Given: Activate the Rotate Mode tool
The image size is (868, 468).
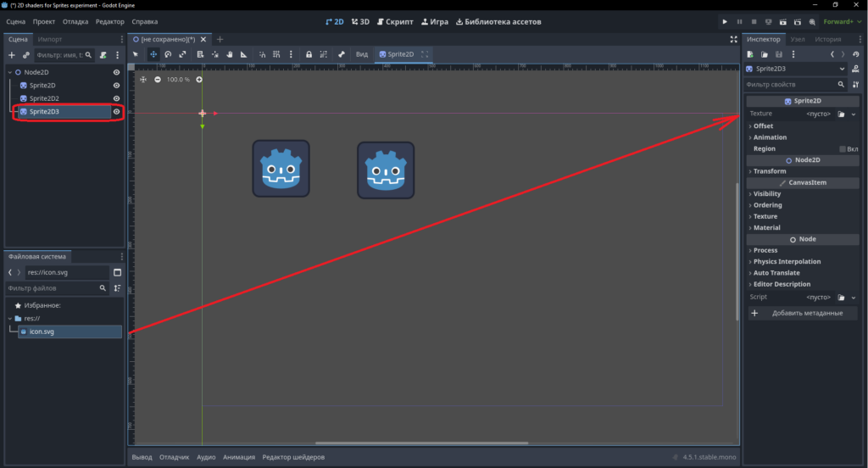Looking at the screenshot, I should pos(168,54).
